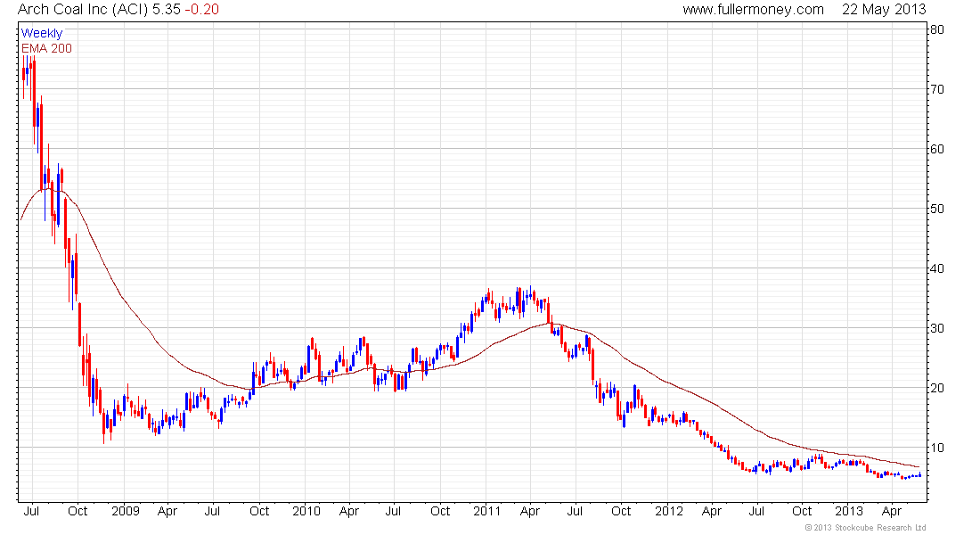980x535 pixels.
Task: Click the 2013 year label
Action: [849, 511]
